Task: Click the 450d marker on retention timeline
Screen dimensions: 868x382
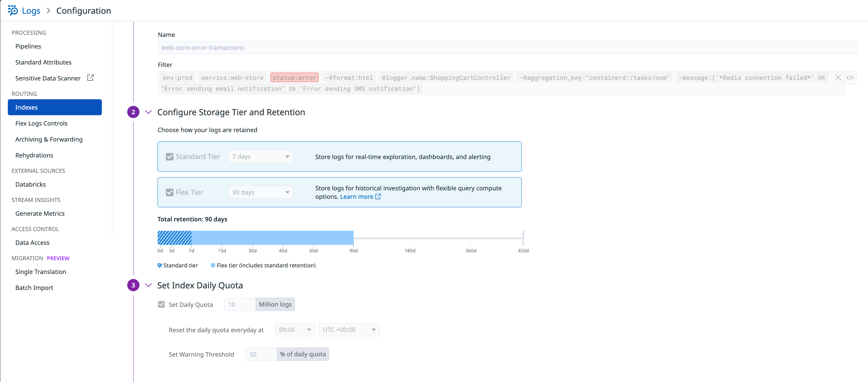Action: 523,251
